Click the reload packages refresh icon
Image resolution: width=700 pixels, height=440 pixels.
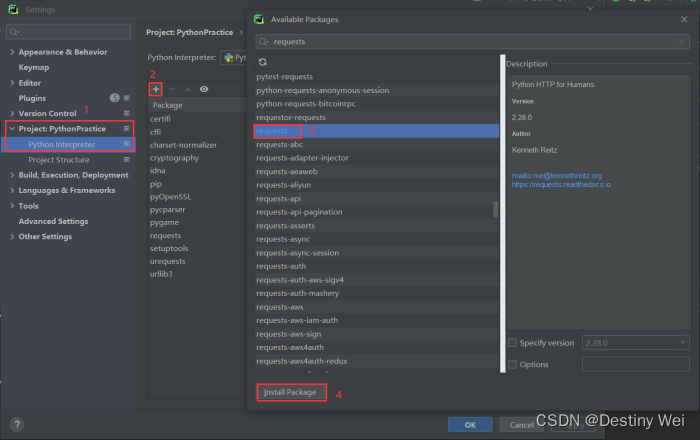pos(262,62)
